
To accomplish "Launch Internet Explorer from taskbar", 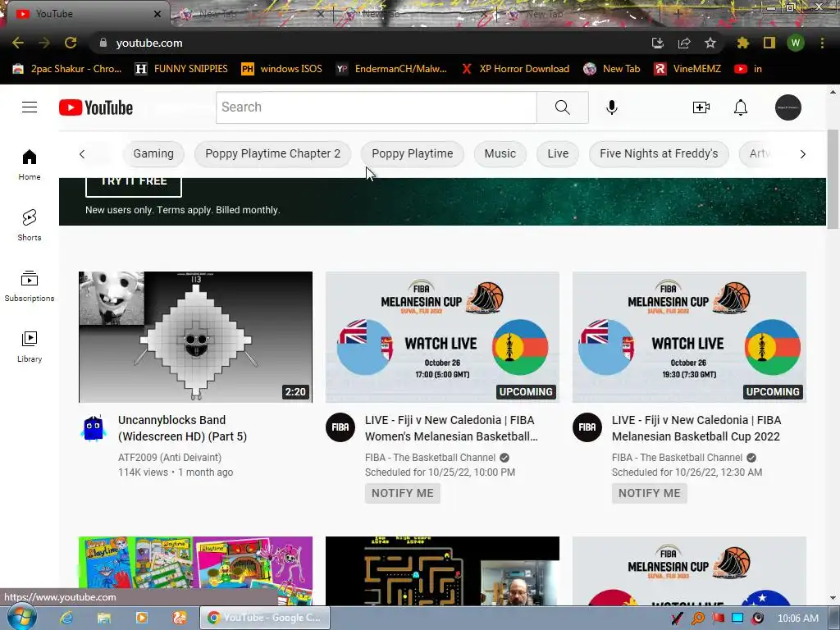I will 66,618.
